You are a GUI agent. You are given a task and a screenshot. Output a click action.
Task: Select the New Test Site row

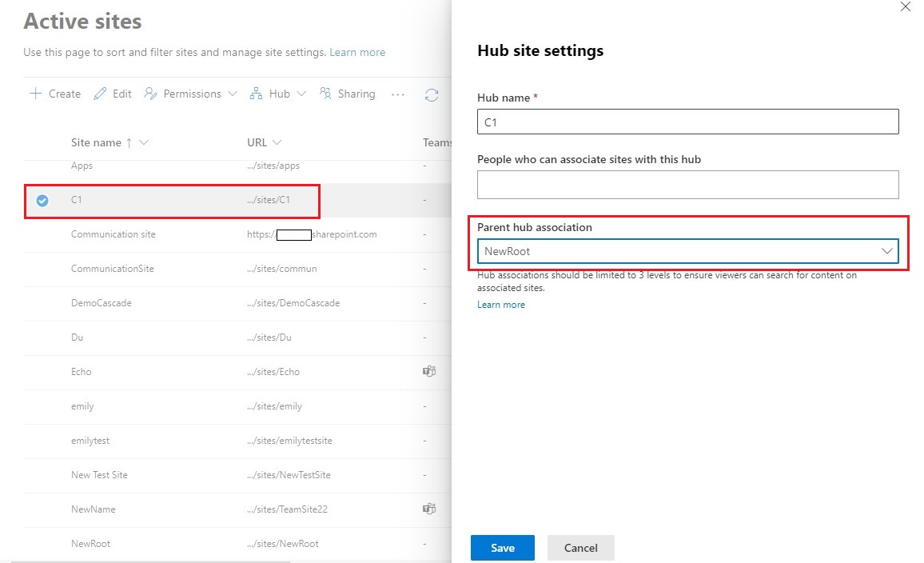click(x=237, y=475)
